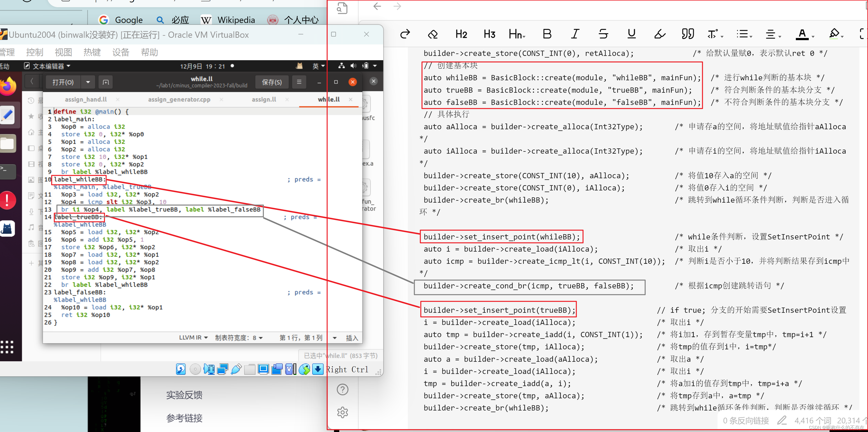Screen dimensions: 868x432
Task: Switch to assign_generator.cpp tab
Action: (179, 99)
